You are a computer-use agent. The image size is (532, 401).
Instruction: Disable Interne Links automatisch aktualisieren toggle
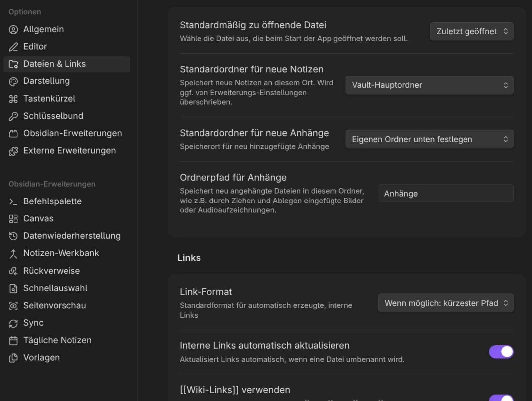501,352
